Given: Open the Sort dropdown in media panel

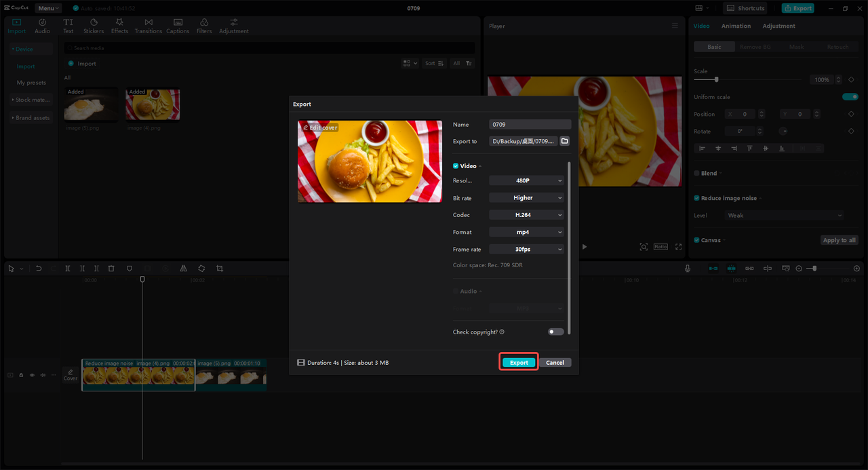Looking at the screenshot, I should (x=434, y=63).
